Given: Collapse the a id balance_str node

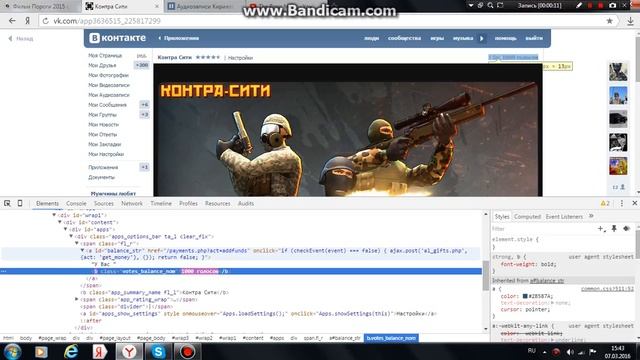Looking at the screenshot, I should 82,250.
